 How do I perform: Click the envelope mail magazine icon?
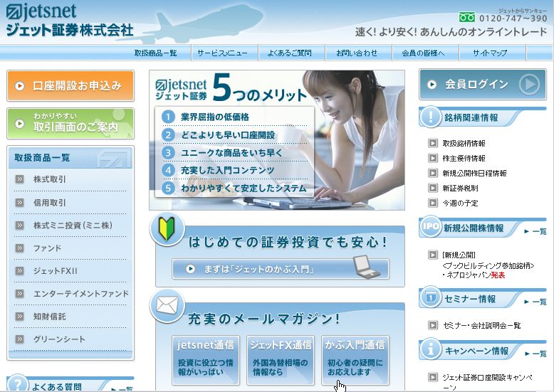pos(167,305)
